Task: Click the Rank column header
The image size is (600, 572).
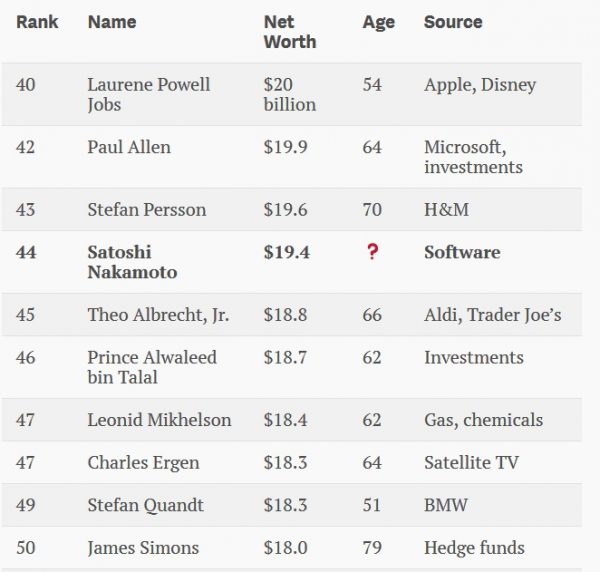Action: (x=37, y=22)
